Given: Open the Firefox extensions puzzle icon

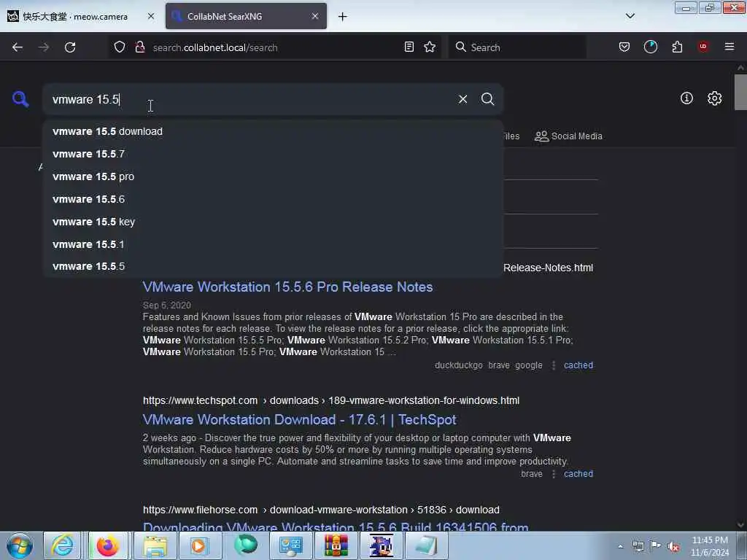Looking at the screenshot, I should [x=677, y=47].
